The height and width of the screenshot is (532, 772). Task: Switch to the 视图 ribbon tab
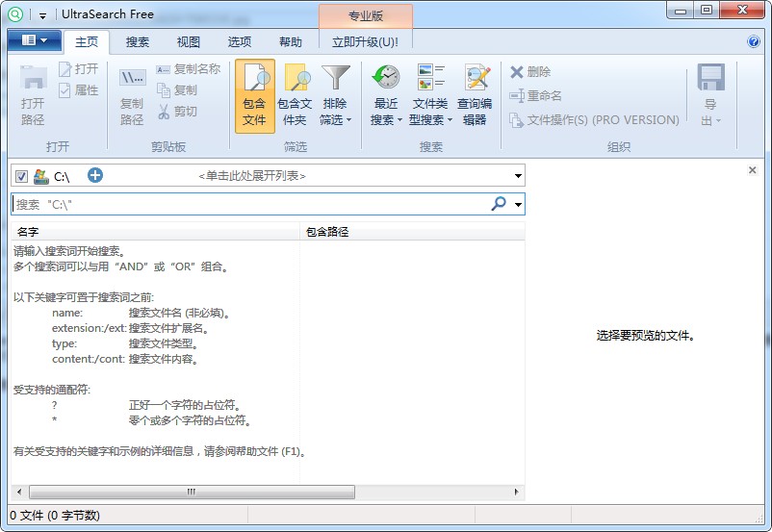coord(189,42)
